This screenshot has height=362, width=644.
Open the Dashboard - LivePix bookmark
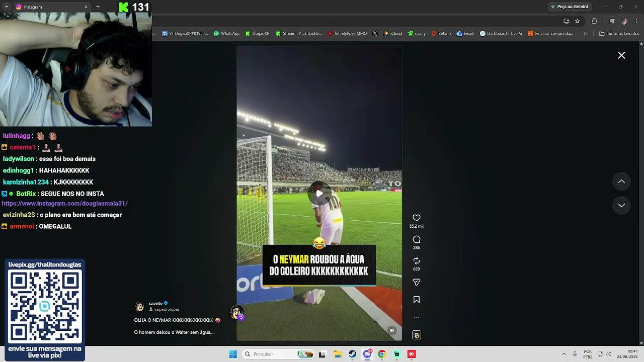501,34
